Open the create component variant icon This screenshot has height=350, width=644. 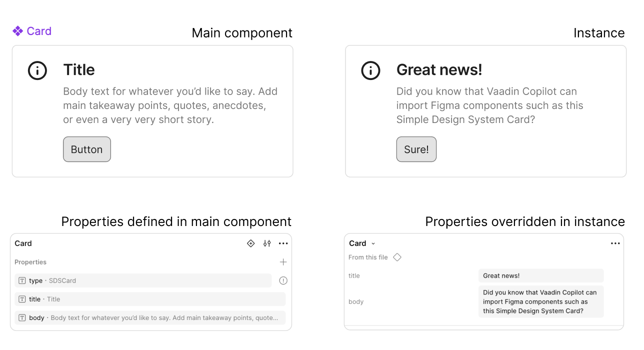pyautogui.click(x=250, y=243)
